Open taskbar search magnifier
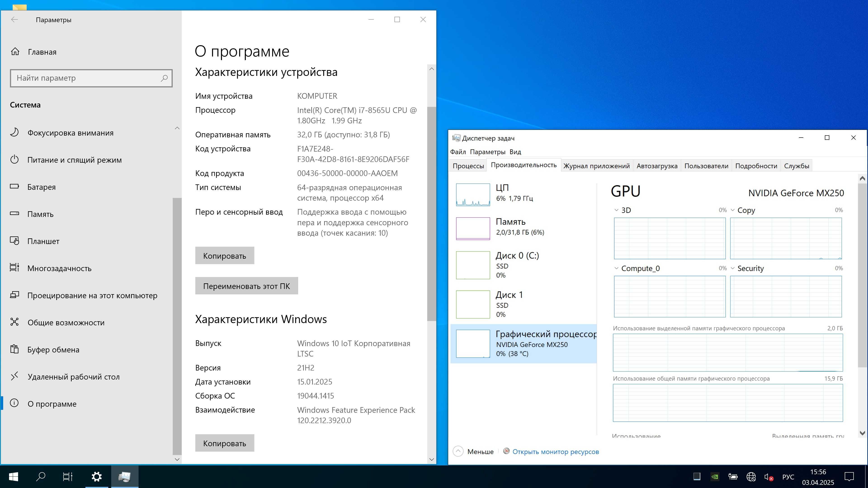Viewport: 868px width, 488px height. [x=41, y=476]
